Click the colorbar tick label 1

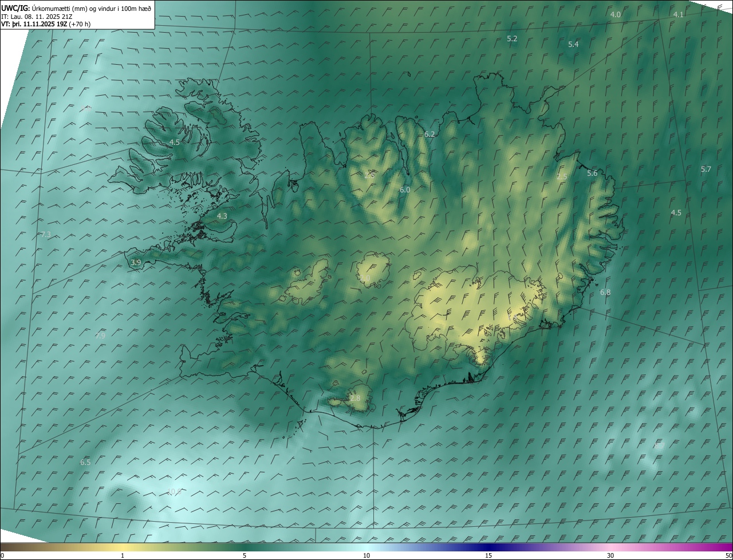click(x=123, y=555)
